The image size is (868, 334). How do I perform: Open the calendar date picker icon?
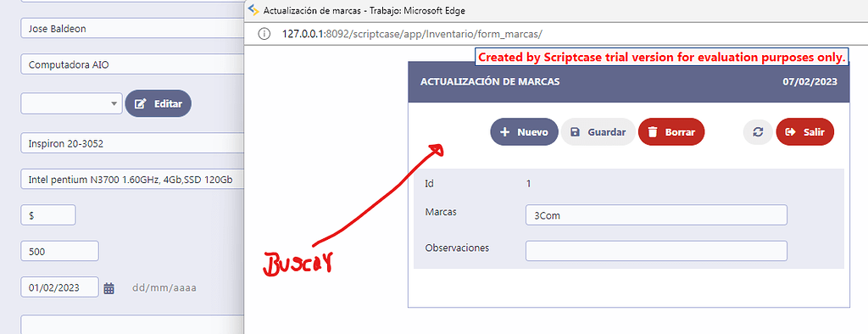[109, 288]
